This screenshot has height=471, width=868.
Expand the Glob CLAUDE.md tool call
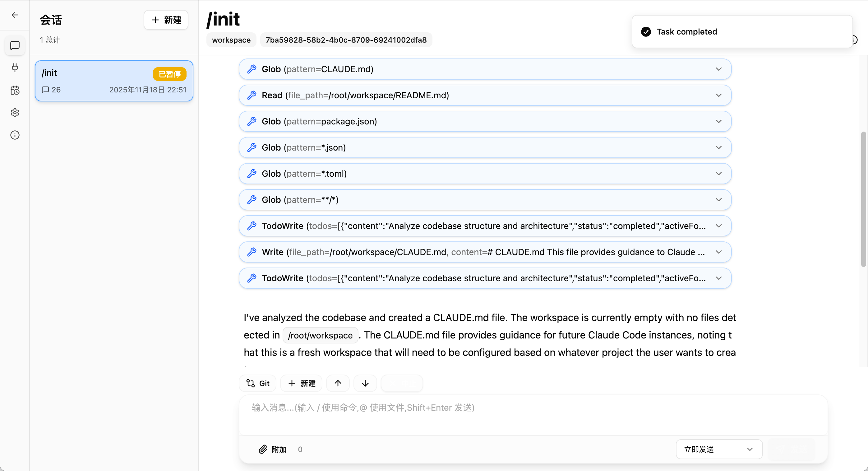[x=485, y=69]
